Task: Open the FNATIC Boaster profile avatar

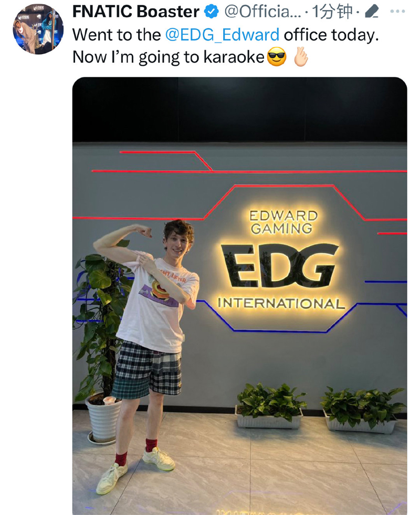Action: (x=38, y=29)
